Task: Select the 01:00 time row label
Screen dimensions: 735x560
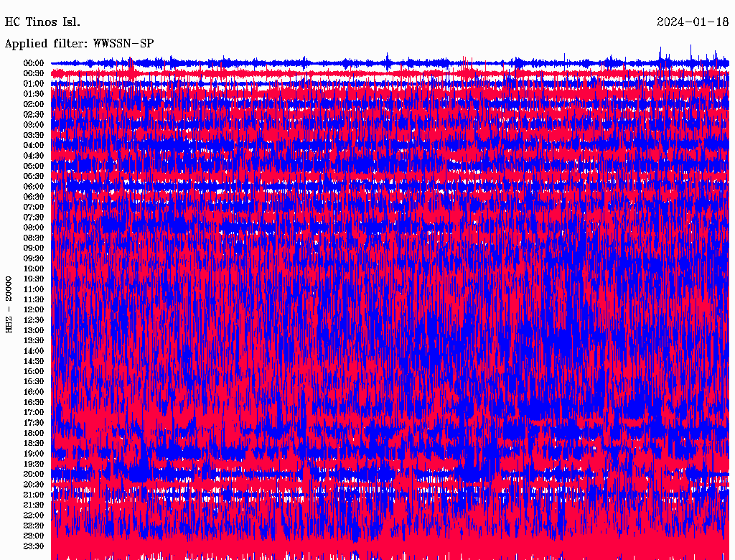Action: click(34, 84)
